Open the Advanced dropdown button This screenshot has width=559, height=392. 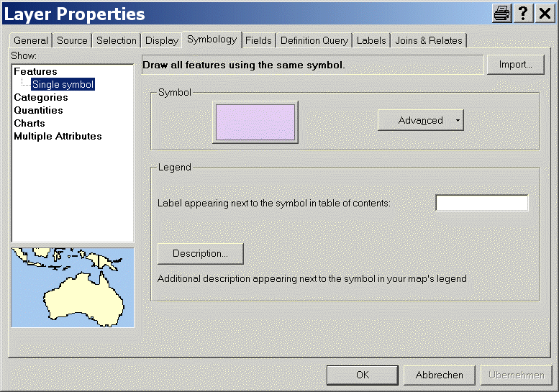[421, 120]
